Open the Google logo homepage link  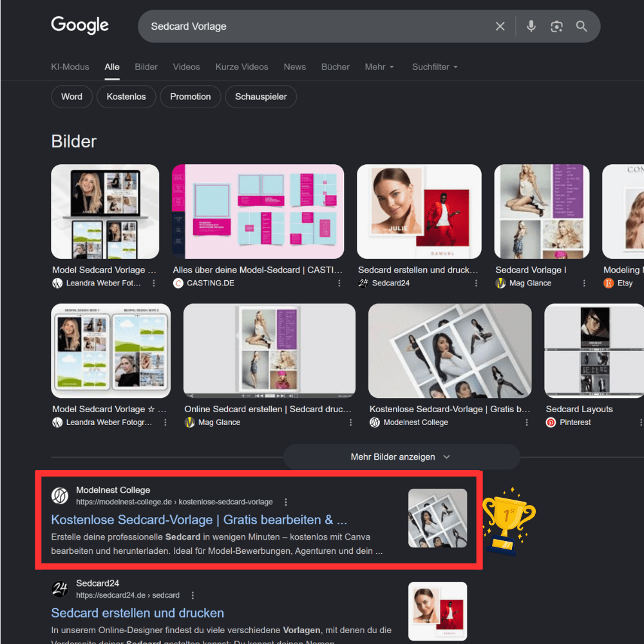80,26
